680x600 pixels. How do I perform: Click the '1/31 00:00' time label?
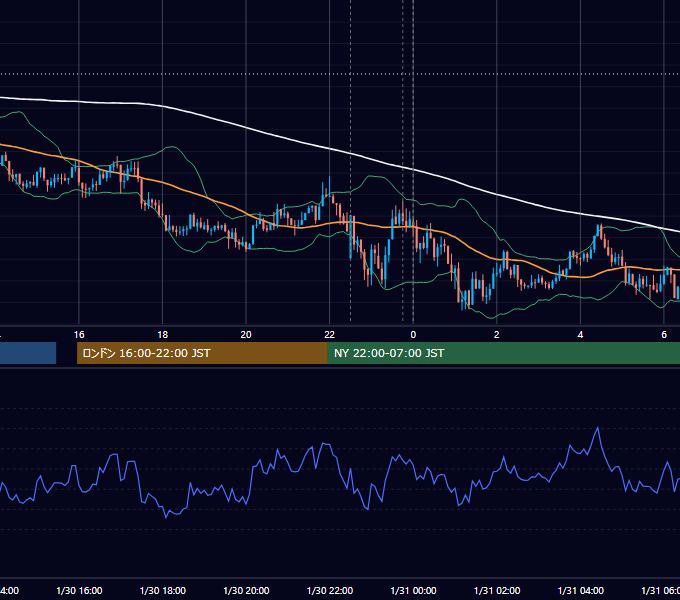[413, 590]
